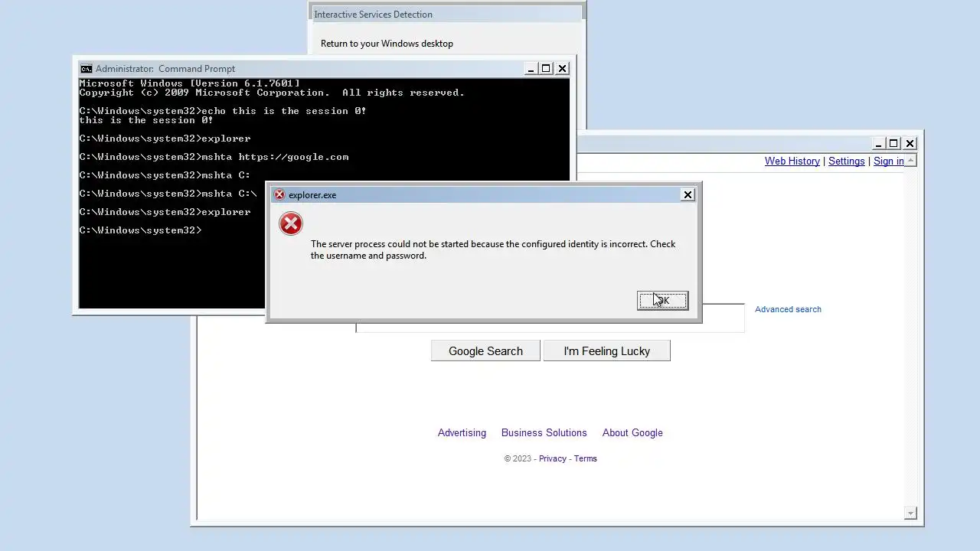Open the Terms footer link

[586, 459]
